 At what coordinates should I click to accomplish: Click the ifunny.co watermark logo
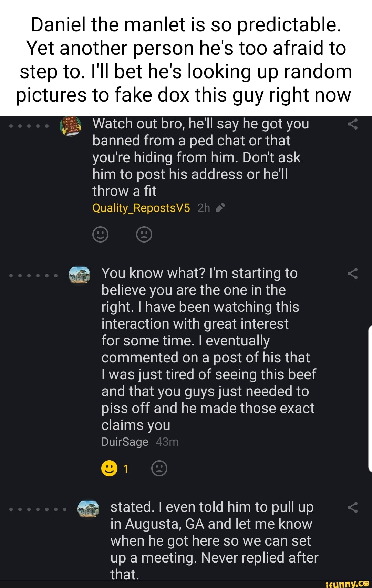point(347,584)
